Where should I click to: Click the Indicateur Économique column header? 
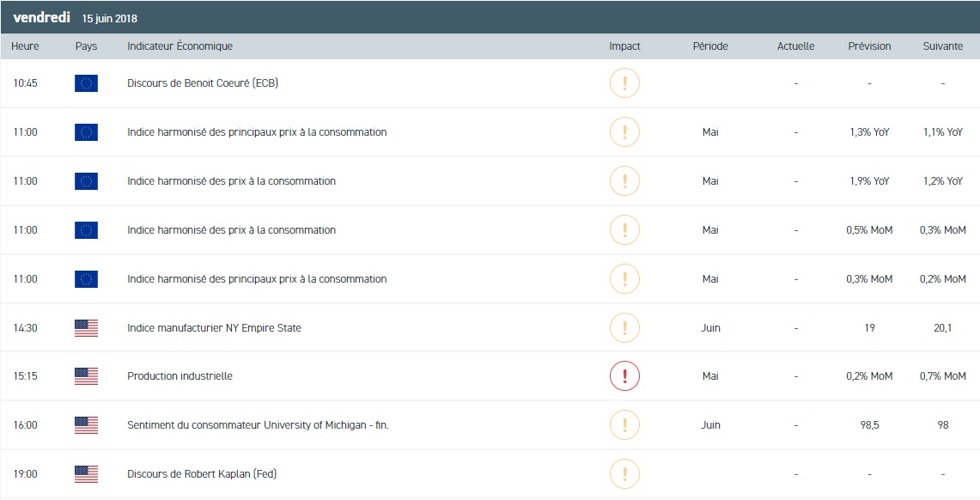click(x=180, y=46)
